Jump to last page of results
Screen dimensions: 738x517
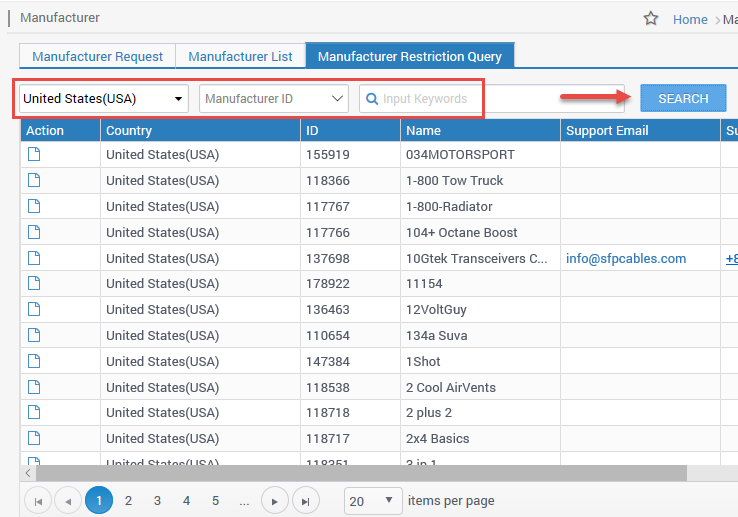click(x=306, y=501)
